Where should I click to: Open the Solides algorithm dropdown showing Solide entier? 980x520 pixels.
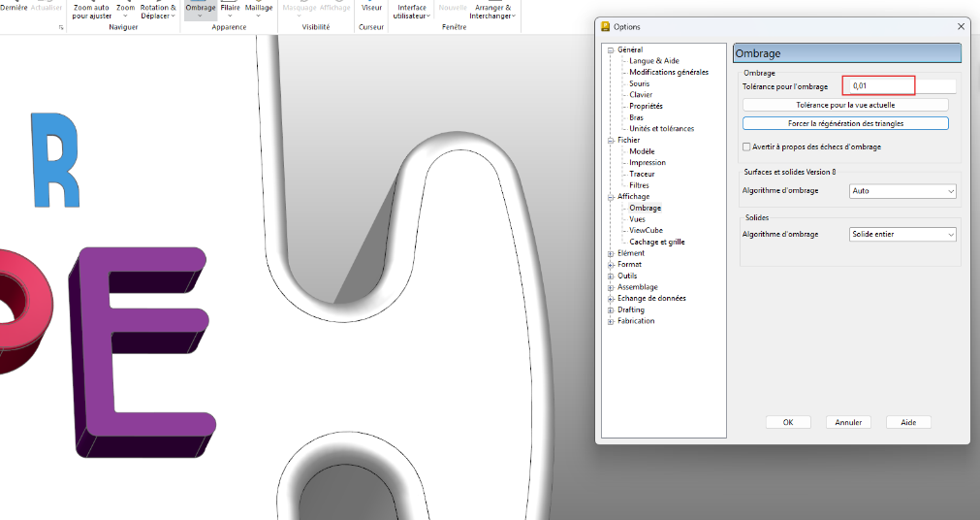902,234
